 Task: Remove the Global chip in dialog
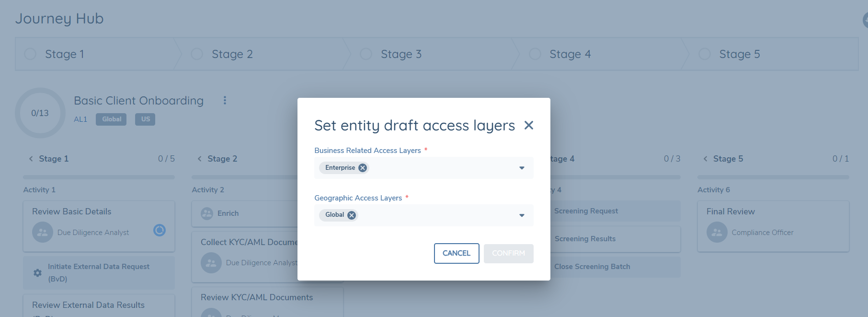[352, 215]
